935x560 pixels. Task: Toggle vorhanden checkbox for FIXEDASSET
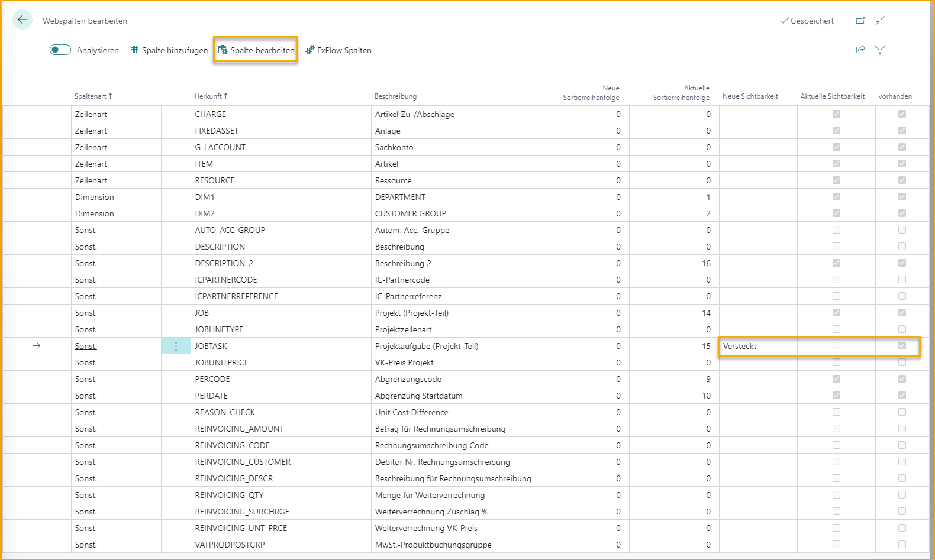[902, 130]
